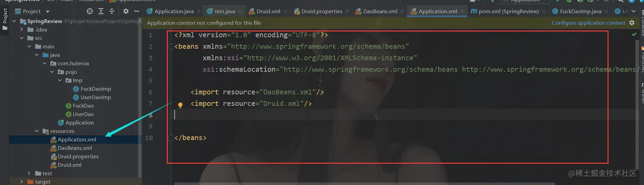Click the "Druid.xml" resource value in editor
Image resolution: width=644 pixels, height=185 pixels.
click(282, 104)
